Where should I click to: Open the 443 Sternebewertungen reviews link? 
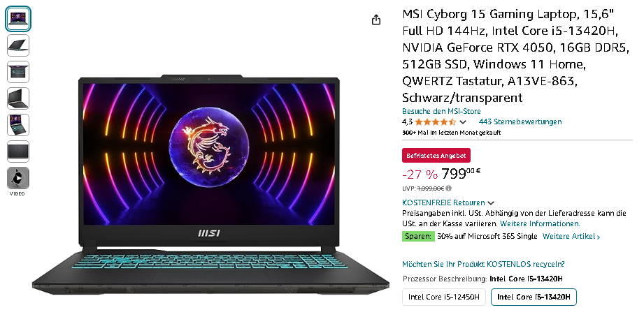click(x=520, y=121)
